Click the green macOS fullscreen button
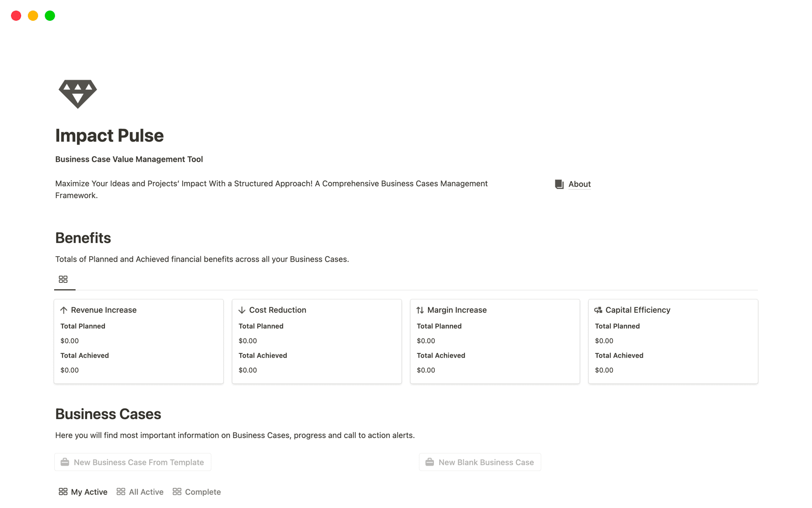The image size is (812, 508). [x=50, y=16]
